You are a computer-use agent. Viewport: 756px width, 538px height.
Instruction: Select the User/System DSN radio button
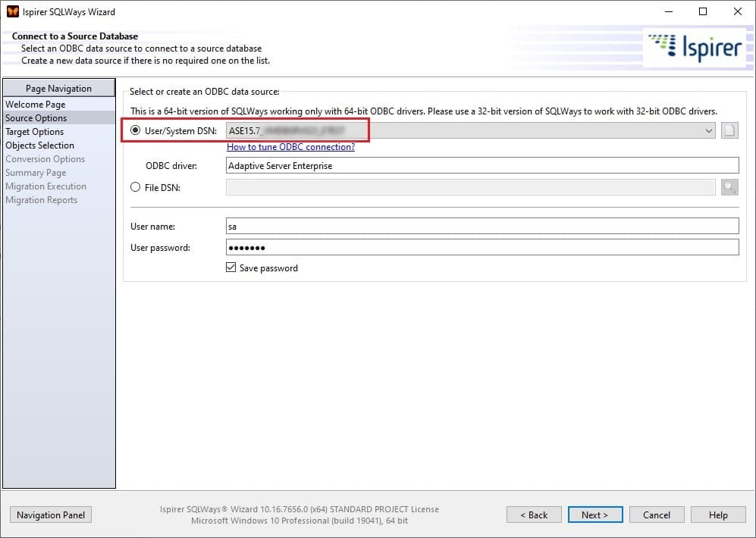click(x=136, y=131)
